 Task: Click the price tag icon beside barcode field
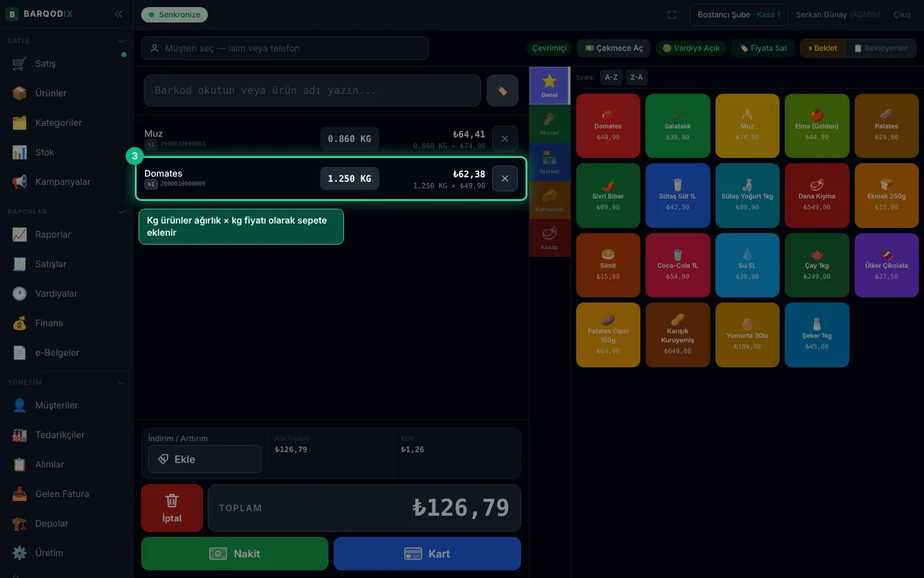point(502,91)
